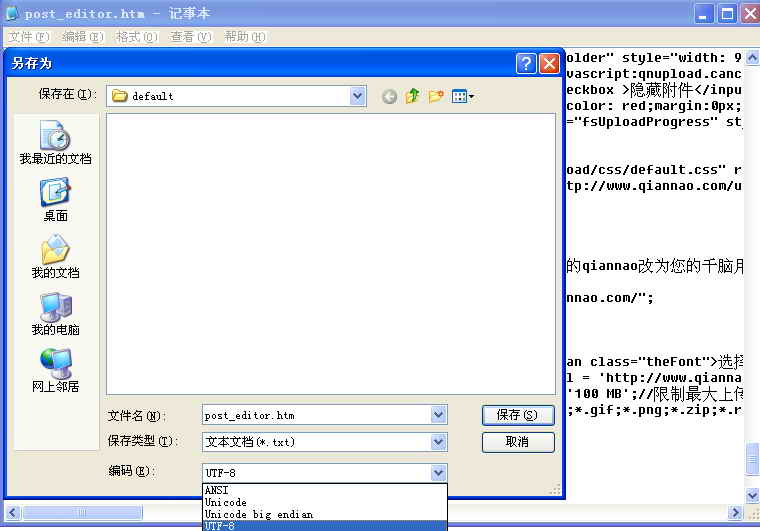Screen dimensions: 760x531
Task: Open Network Neighborhood (网上邻居) shortcut
Action: tap(55, 371)
